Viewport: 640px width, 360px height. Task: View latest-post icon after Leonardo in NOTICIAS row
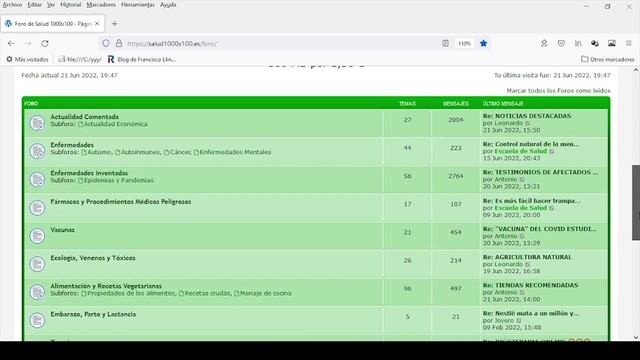pyautogui.click(x=528, y=123)
